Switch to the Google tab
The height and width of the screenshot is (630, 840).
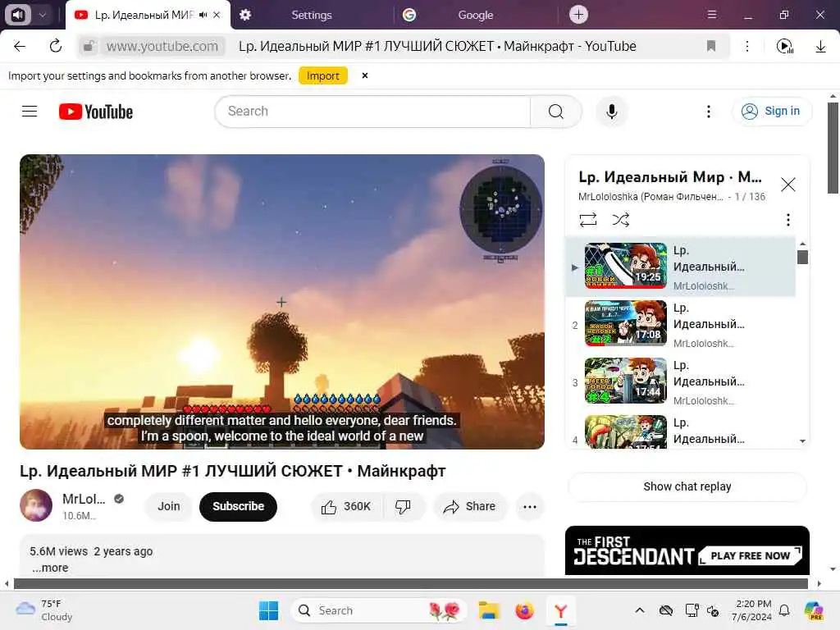coord(475,15)
